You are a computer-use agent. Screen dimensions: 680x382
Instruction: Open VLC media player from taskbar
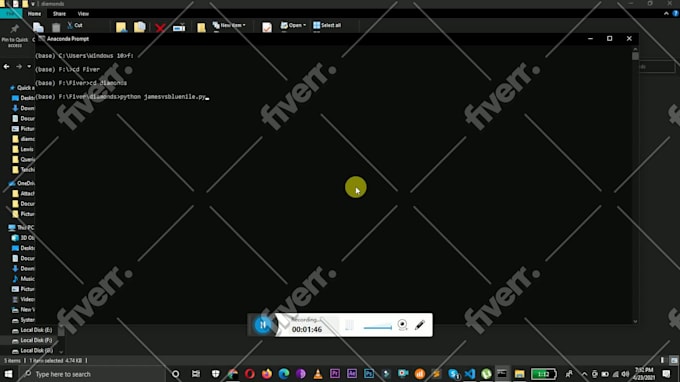point(318,374)
